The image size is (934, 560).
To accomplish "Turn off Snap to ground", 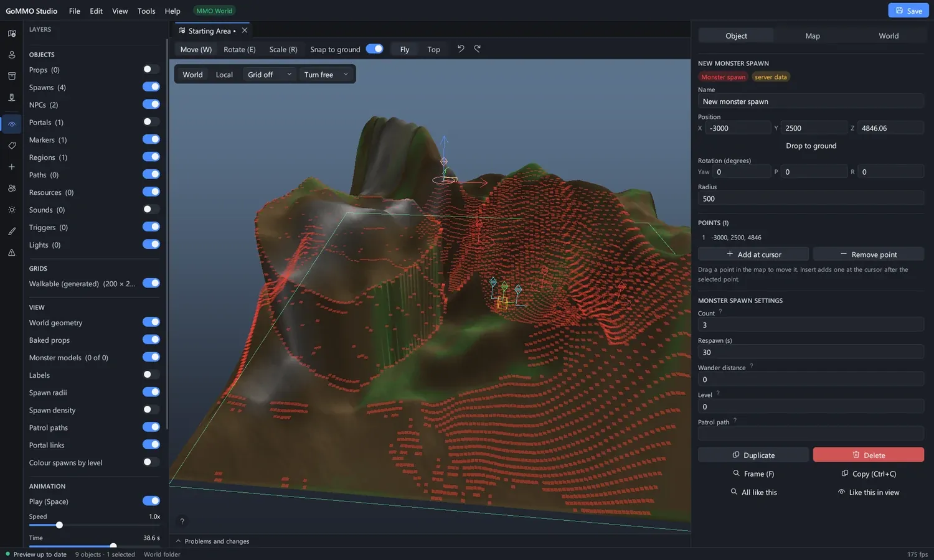I will pos(374,49).
